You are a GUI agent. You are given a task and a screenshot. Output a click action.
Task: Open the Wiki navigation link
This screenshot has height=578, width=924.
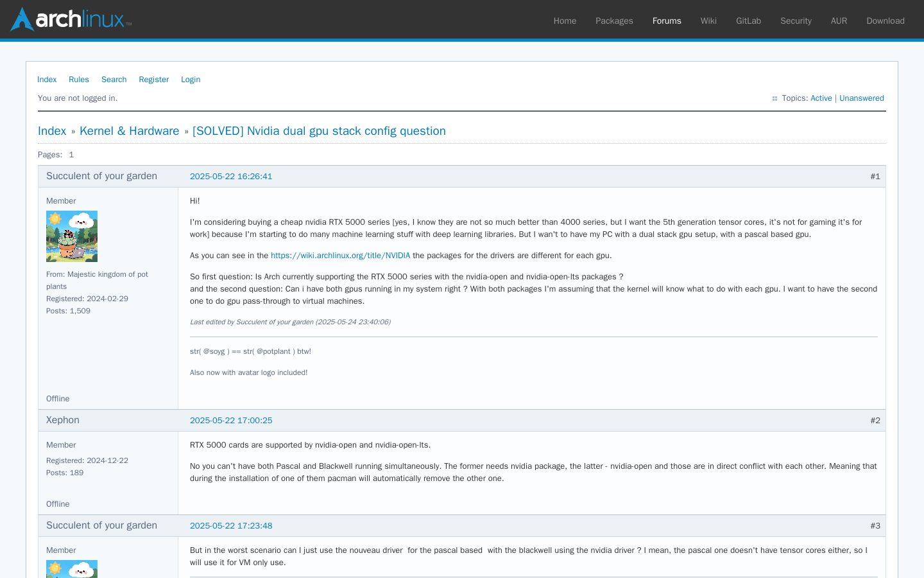click(708, 21)
